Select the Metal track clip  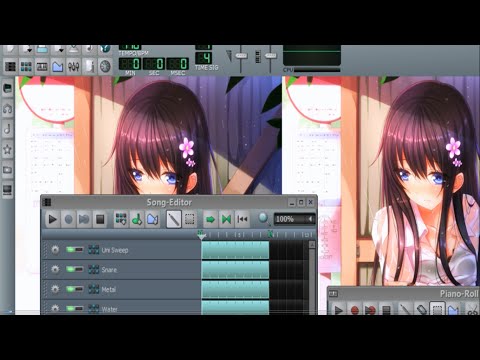click(x=235, y=289)
